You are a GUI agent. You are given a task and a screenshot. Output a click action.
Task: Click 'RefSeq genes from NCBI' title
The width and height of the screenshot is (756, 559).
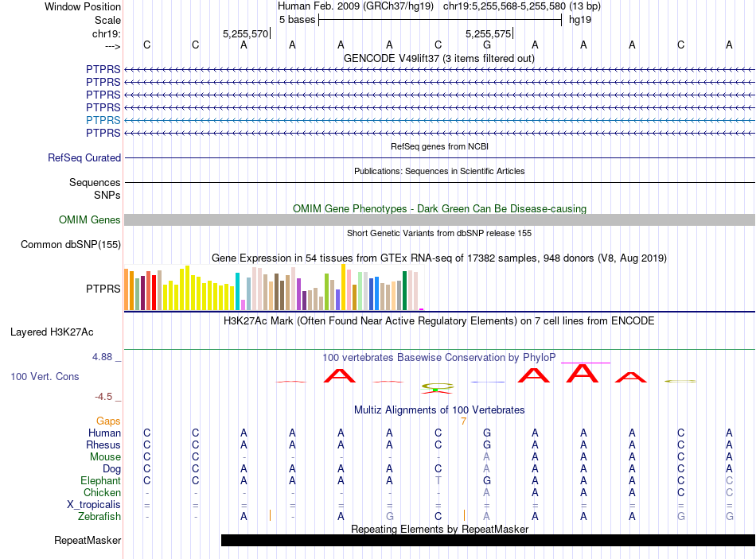coord(439,146)
